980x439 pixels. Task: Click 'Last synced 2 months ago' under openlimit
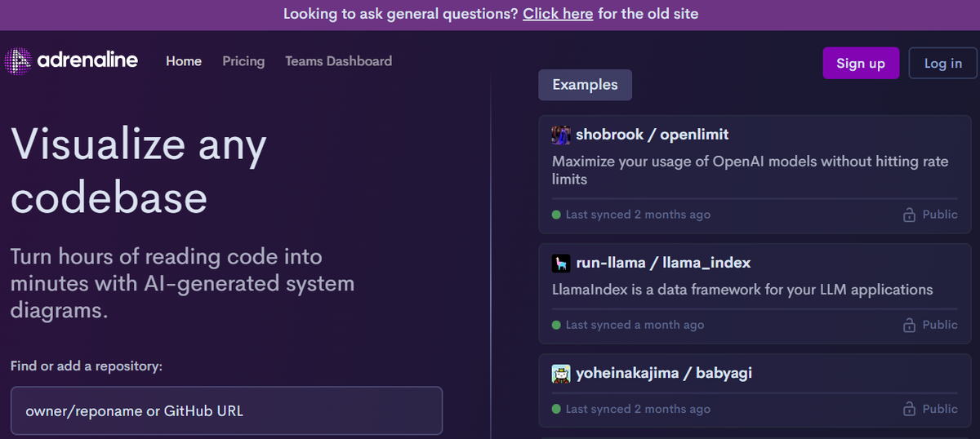638,215
